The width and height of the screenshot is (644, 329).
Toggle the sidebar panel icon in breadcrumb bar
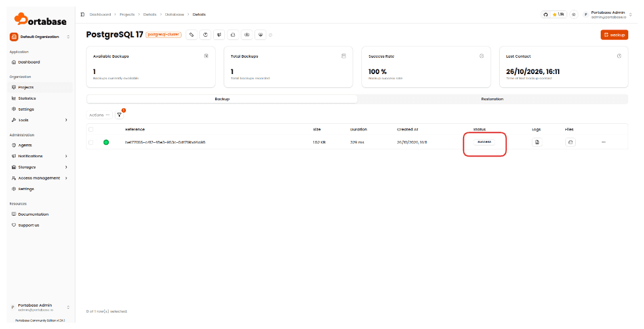click(x=83, y=14)
